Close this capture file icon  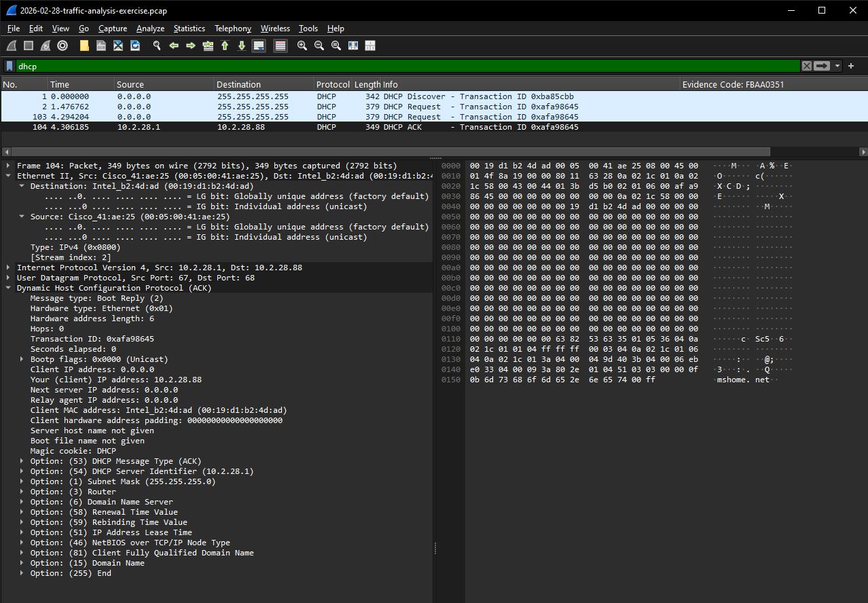(x=118, y=45)
